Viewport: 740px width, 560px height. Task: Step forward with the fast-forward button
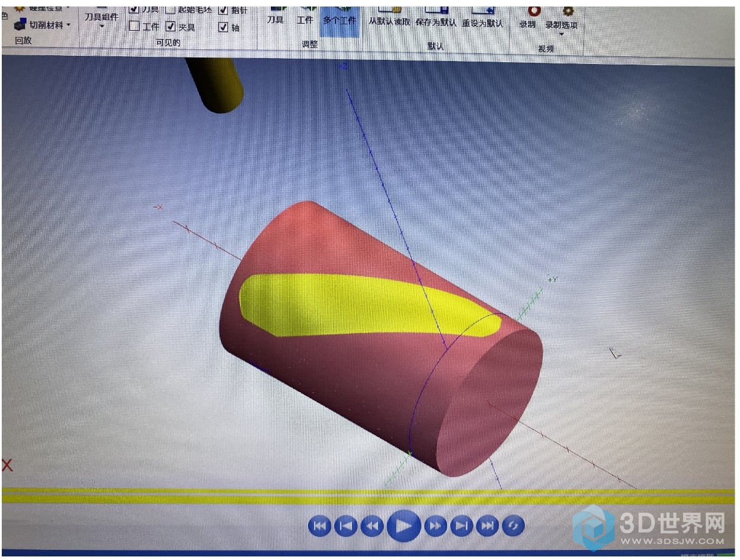(x=435, y=526)
